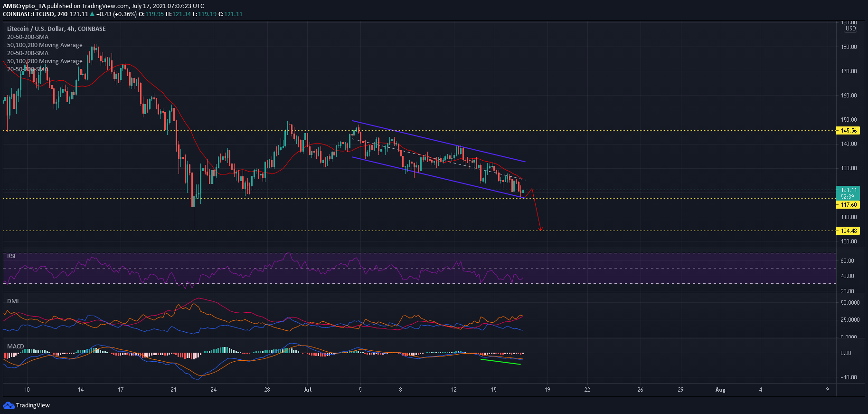The image size is (868, 414).
Task: Click the 21 date on time axis
Action: point(173,389)
